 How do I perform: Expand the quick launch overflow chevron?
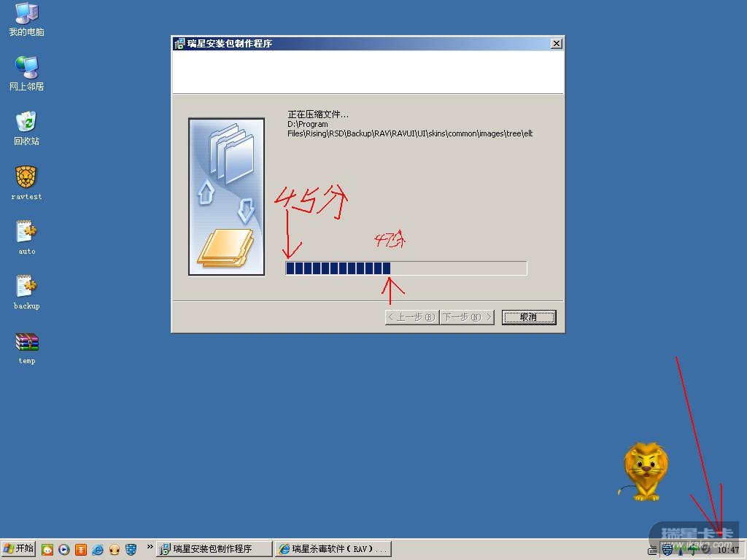click(150, 546)
